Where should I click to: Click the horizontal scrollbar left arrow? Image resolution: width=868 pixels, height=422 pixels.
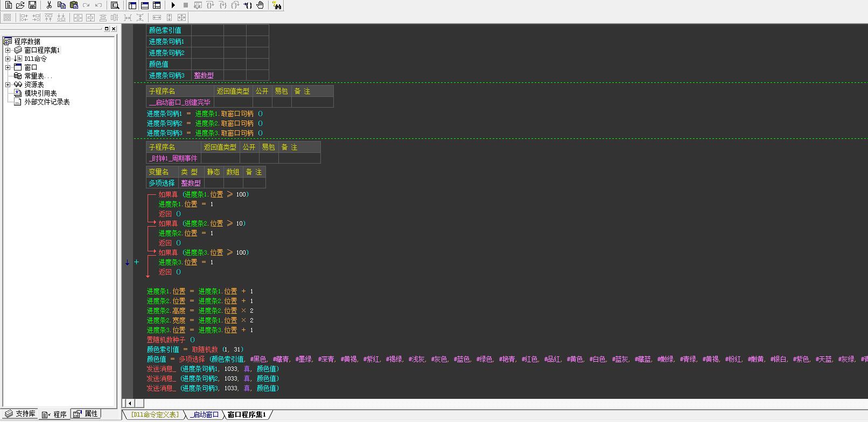130,403
